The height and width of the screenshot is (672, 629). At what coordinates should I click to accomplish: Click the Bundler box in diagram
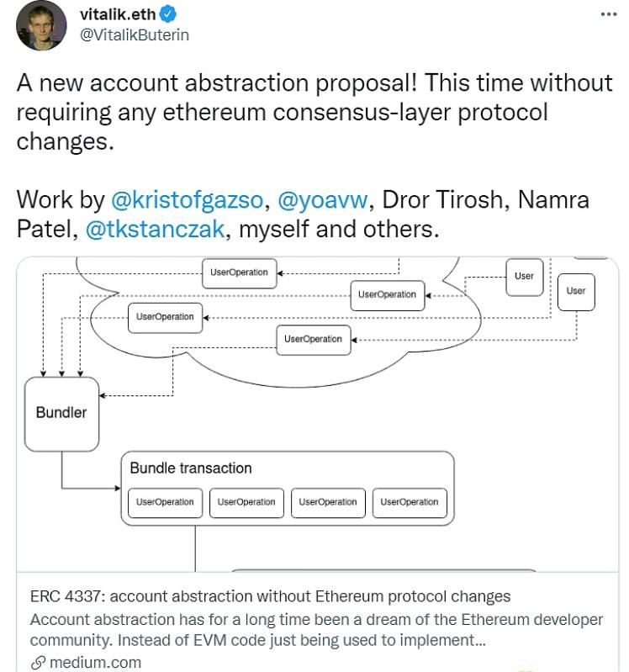pyautogui.click(x=61, y=413)
